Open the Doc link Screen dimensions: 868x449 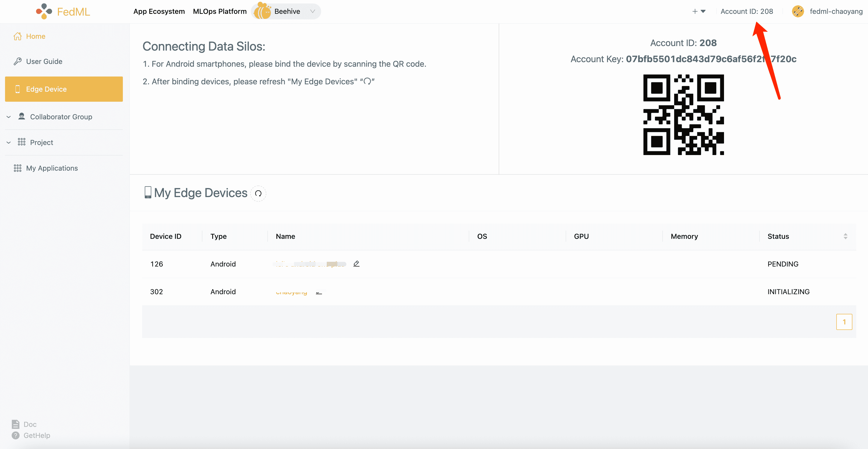click(30, 424)
